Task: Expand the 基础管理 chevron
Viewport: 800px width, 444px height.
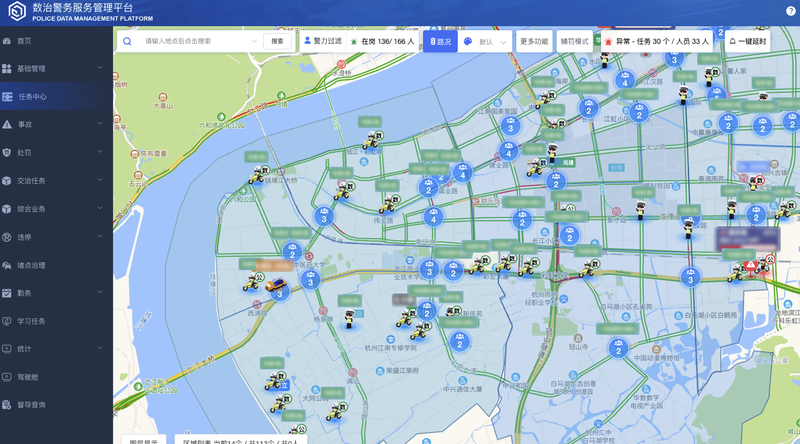Action: click(100, 68)
